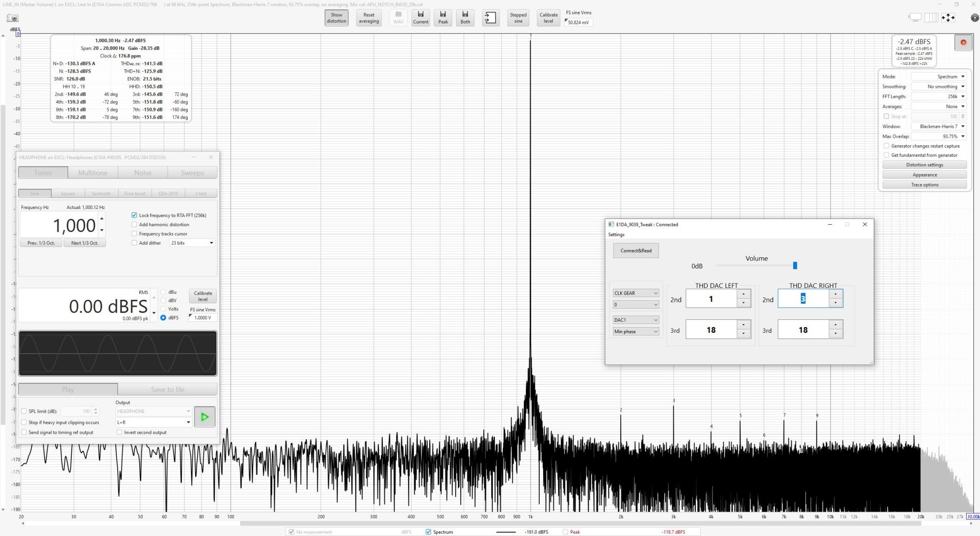The image size is (980, 536).
Task: Open Min phase filter dropdown
Action: click(x=636, y=331)
